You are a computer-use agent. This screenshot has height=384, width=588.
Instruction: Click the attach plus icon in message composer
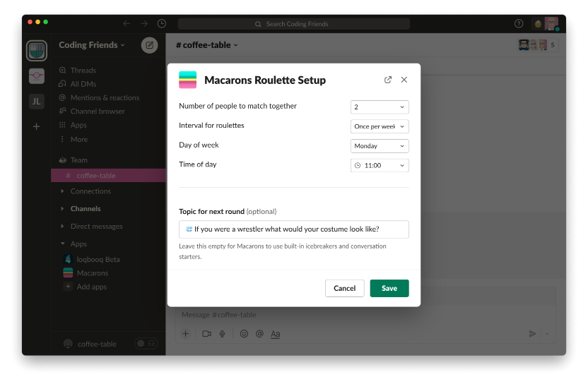tap(186, 333)
